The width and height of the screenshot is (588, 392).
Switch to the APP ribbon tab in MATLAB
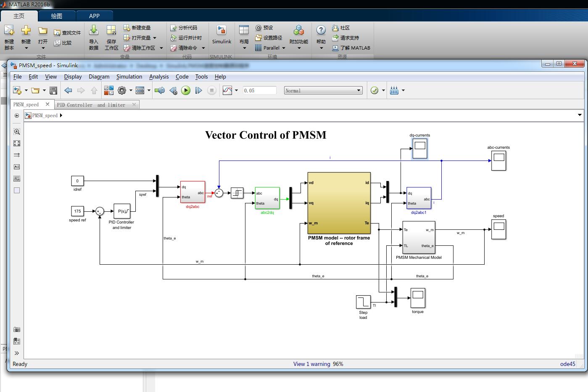click(x=94, y=16)
